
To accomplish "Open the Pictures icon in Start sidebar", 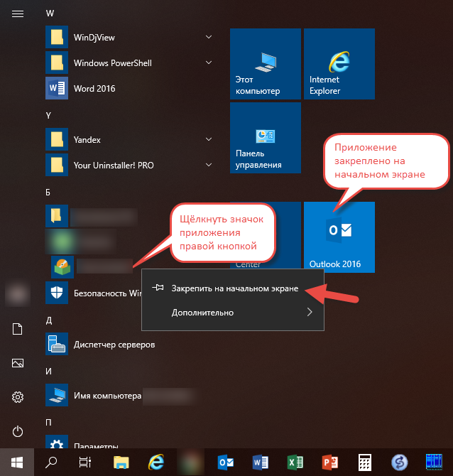I will (17, 363).
